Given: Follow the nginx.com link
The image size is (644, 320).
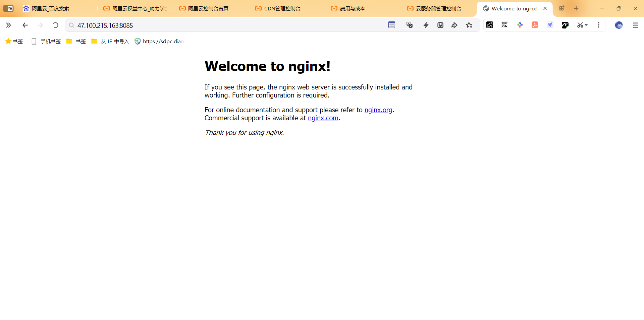Looking at the screenshot, I should (323, 118).
